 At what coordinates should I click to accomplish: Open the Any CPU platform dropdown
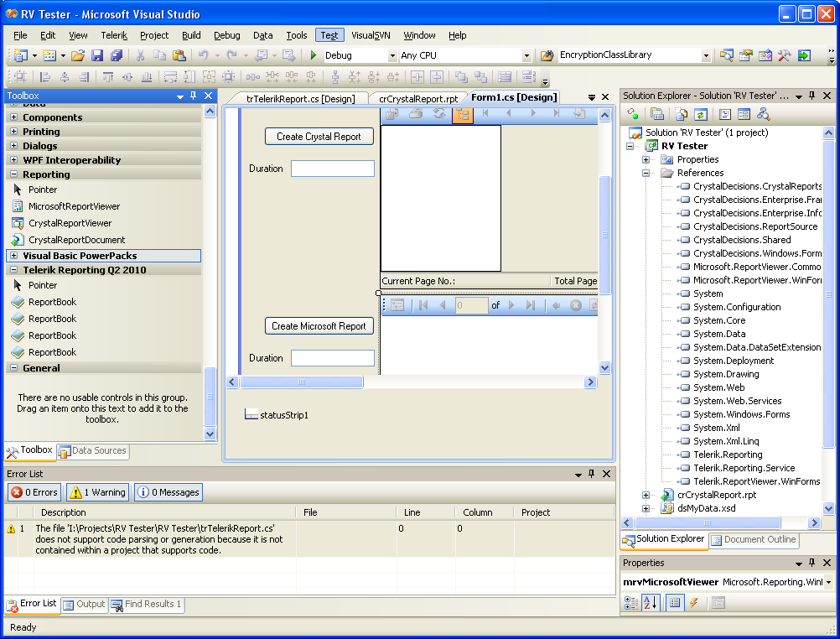point(526,55)
